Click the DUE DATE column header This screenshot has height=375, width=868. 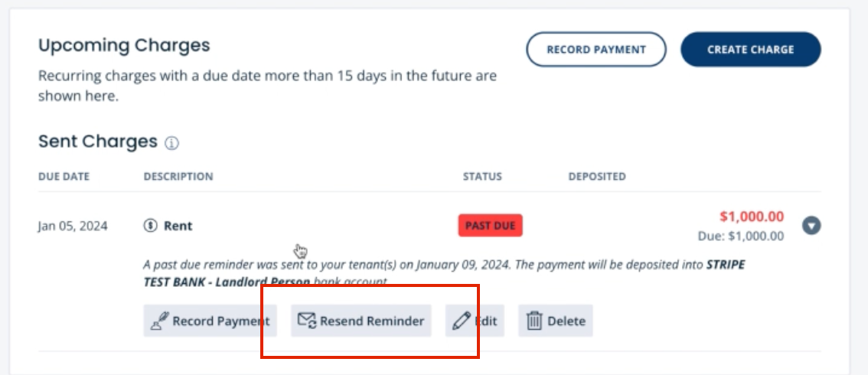[64, 177]
